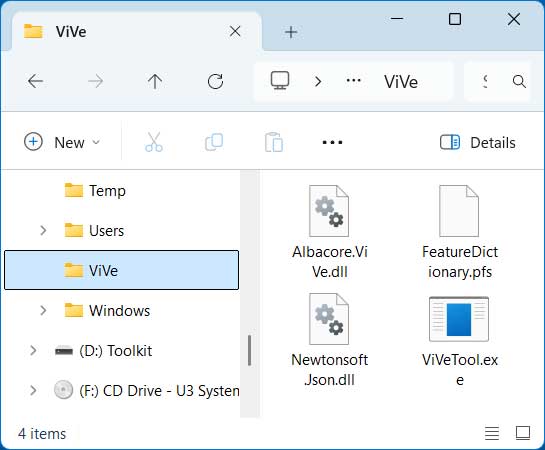Click the Paste clipboard icon

(x=274, y=142)
